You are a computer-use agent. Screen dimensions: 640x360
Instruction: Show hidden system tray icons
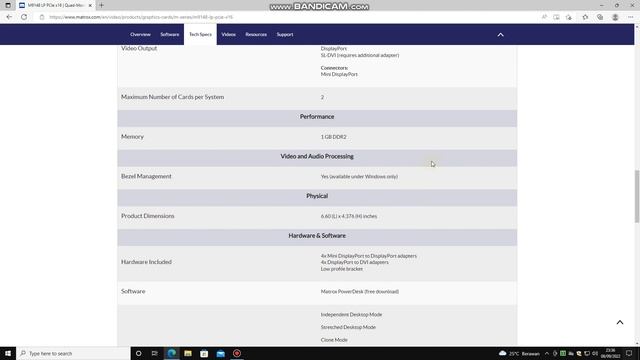click(x=547, y=353)
